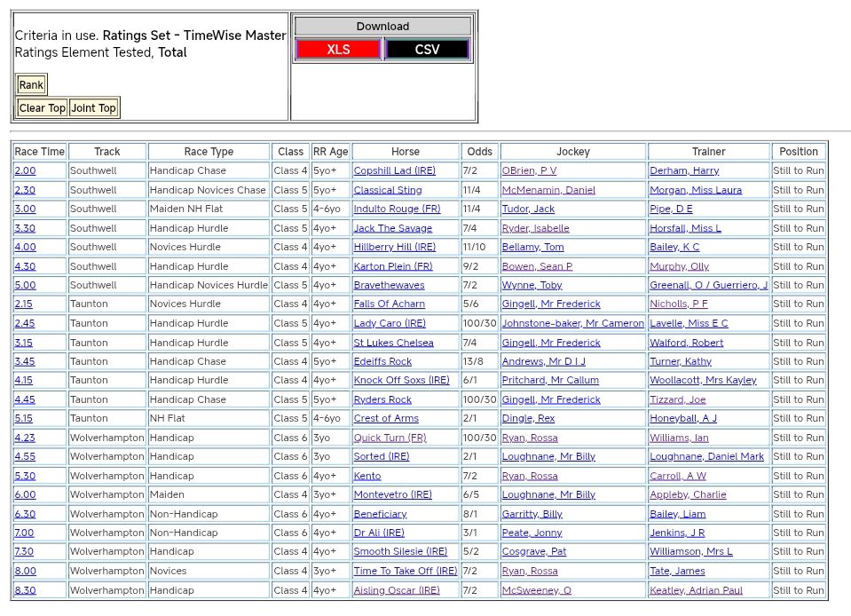
Task: Open jockey Johnstone-baker, Mr Cameron link
Action: coord(572,323)
